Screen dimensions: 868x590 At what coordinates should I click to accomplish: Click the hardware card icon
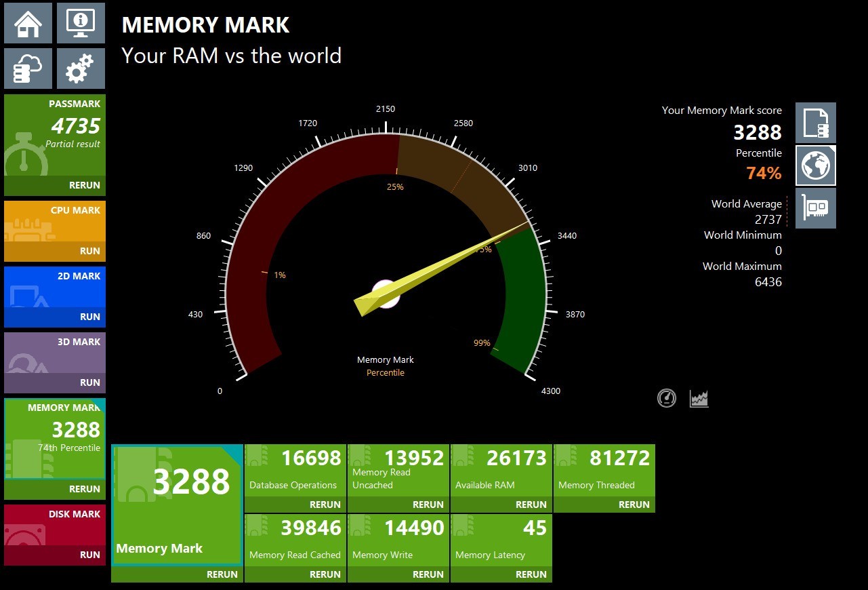pyautogui.click(x=815, y=208)
